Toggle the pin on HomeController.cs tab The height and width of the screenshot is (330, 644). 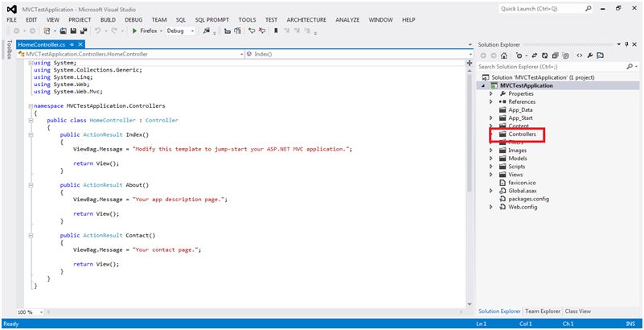72,44
